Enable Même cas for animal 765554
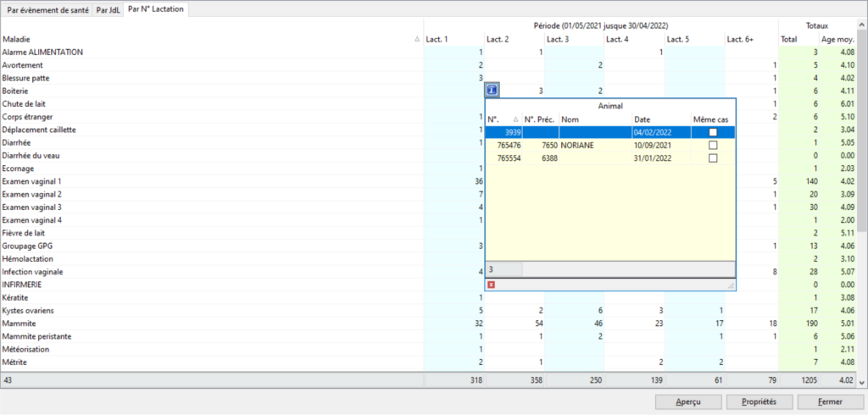The image size is (868, 415). coord(713,158)
